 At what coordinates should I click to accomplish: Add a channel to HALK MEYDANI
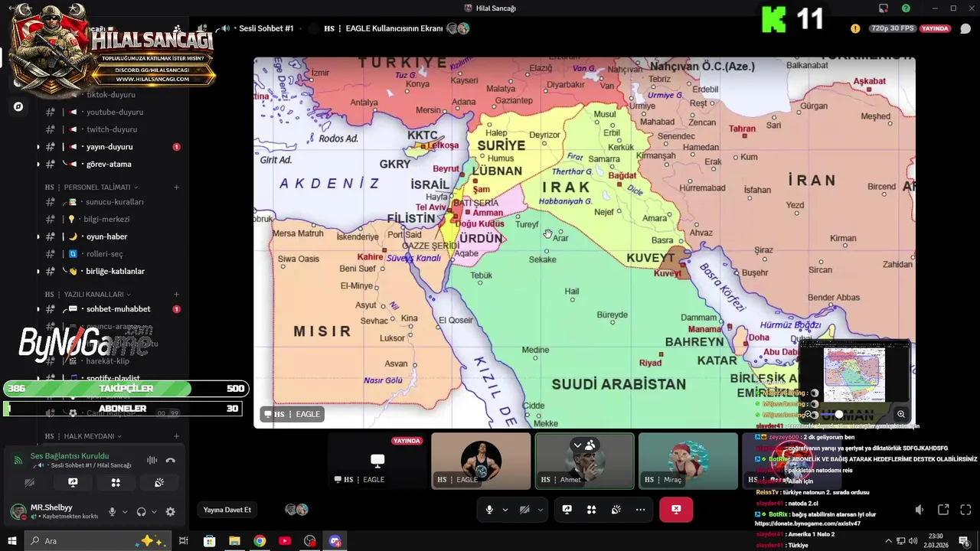[176, 436]
